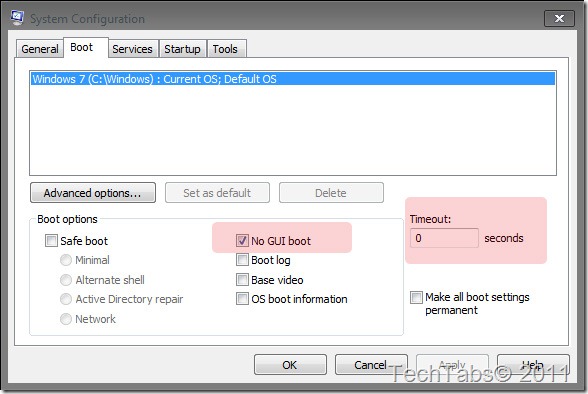This screenshot has height=394, width=588.
Task: Click the System Configuration title bar icon
Action: pyautogui.click(x=17, y=17)
